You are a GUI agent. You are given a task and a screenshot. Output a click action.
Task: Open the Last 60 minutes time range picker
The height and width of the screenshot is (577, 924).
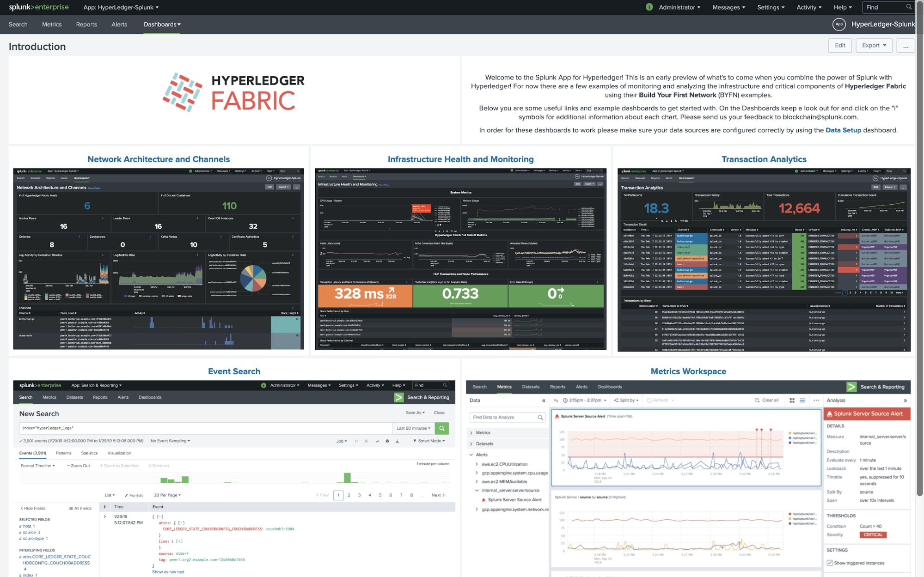pos(414,428)
